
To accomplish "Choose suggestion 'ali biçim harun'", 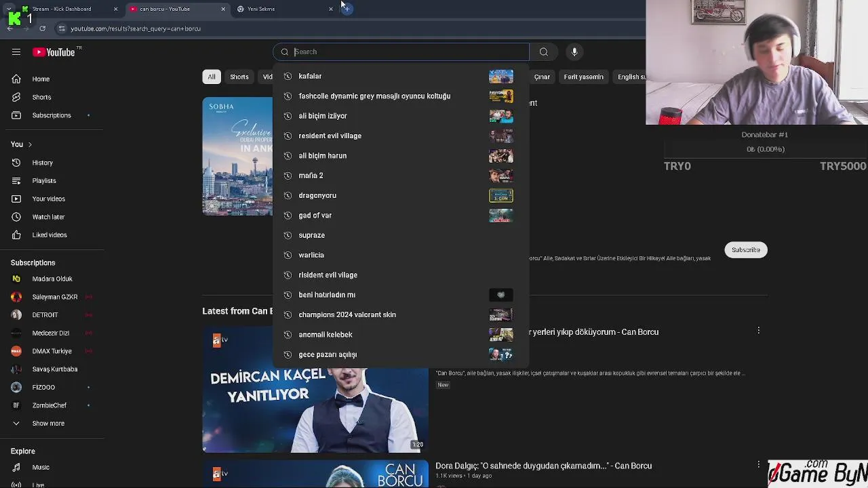I will 400,156.
